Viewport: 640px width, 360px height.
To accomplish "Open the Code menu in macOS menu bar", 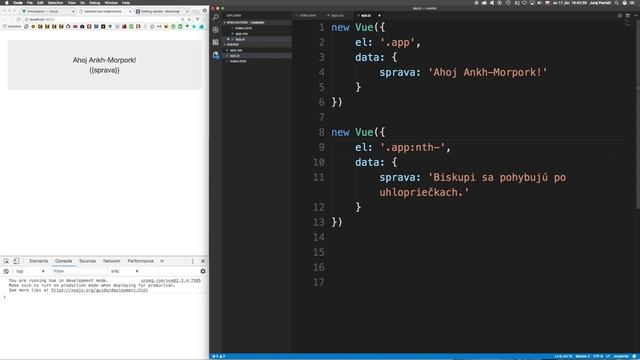I will [x=18, y=2].
